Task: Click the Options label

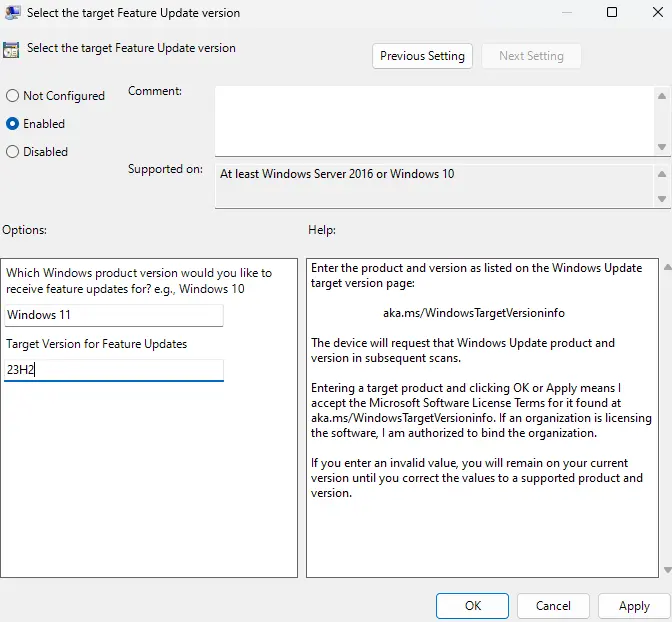Action: (24, 230)
